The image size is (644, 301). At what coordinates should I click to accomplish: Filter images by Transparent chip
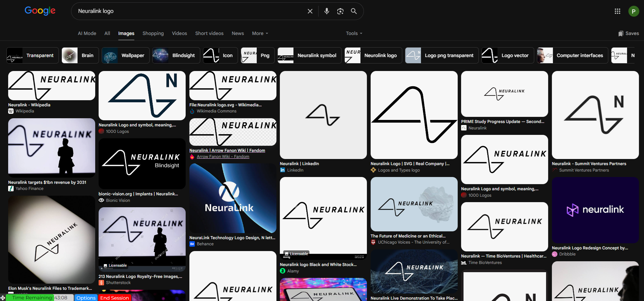[x=33, y=55]
